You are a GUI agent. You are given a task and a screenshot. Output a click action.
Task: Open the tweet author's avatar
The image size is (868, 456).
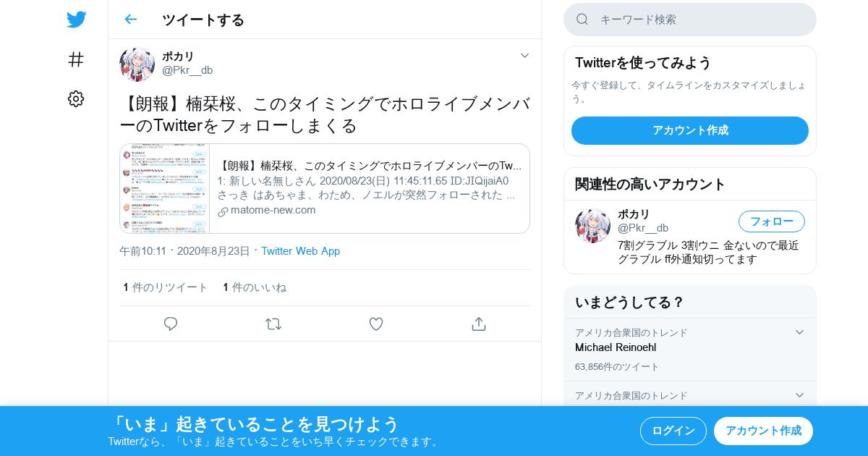tap(137, 64)
